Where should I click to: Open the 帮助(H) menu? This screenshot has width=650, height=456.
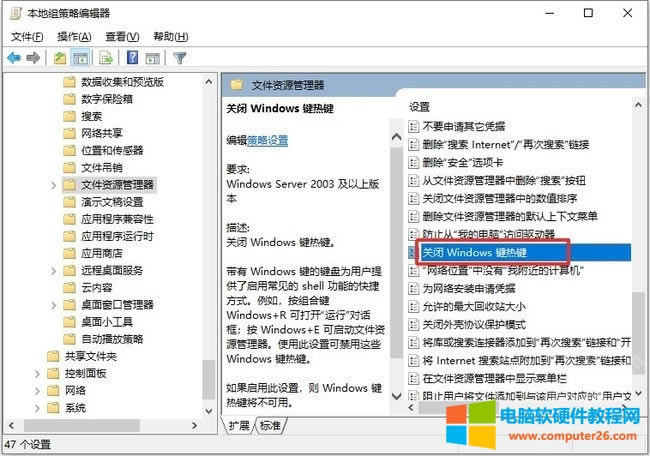pos(170,36)
